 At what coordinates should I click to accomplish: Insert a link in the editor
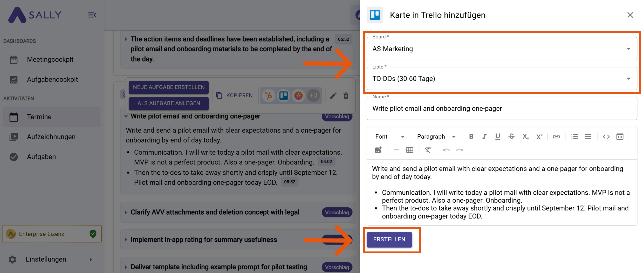tap(556, 136)
